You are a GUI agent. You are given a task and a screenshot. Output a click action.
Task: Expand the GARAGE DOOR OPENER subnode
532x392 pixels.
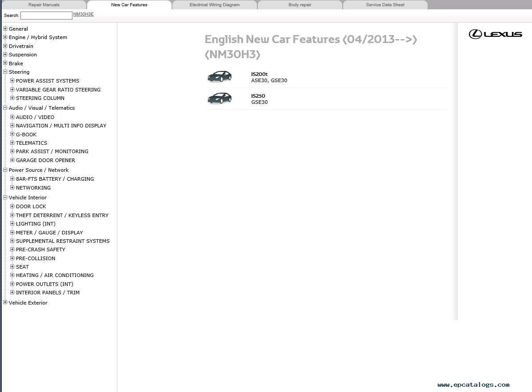(x=12, y=160)
